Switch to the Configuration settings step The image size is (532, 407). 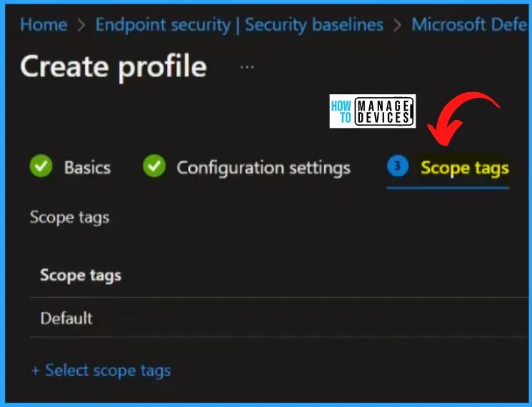pyautogui.click(x=264, y=168)
